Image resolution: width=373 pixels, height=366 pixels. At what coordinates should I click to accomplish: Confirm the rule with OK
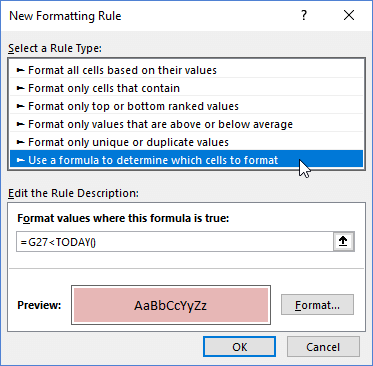[x=239, y=347]
